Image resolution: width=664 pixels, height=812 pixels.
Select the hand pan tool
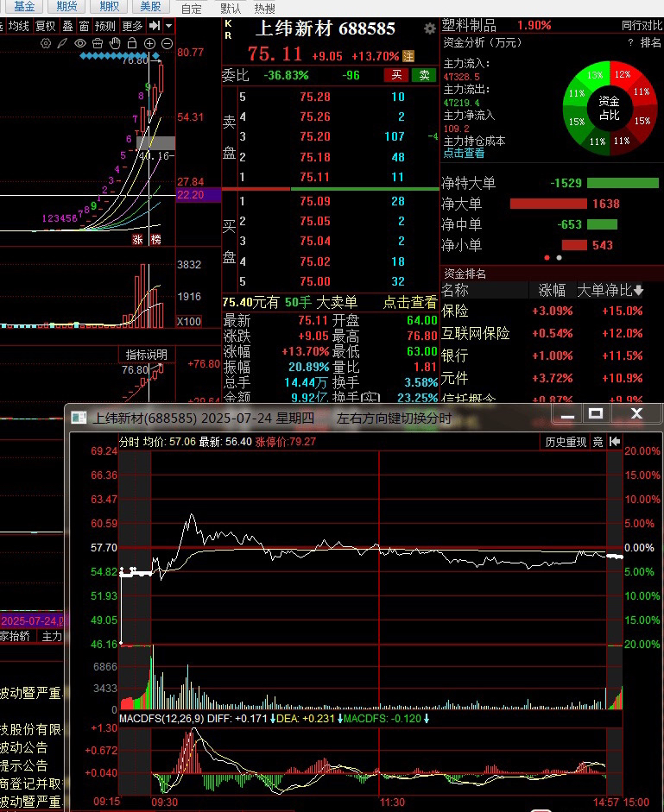[x=115, y=43]
